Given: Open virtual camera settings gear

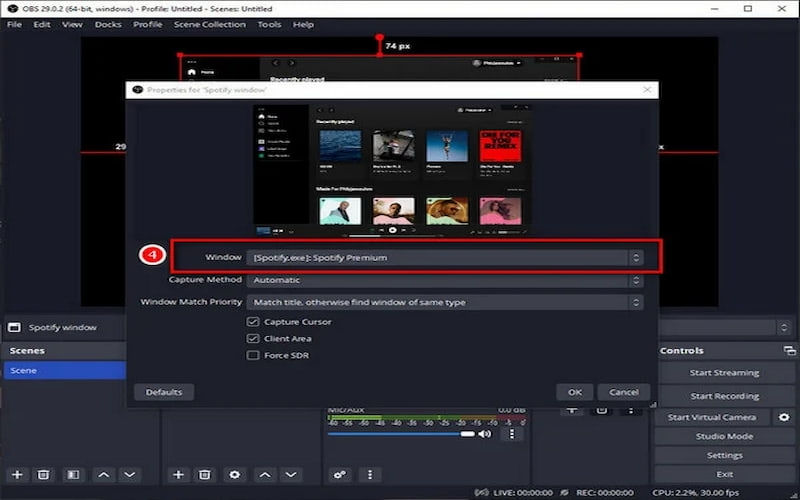Looking at the screenshot, I should (784, 417).
